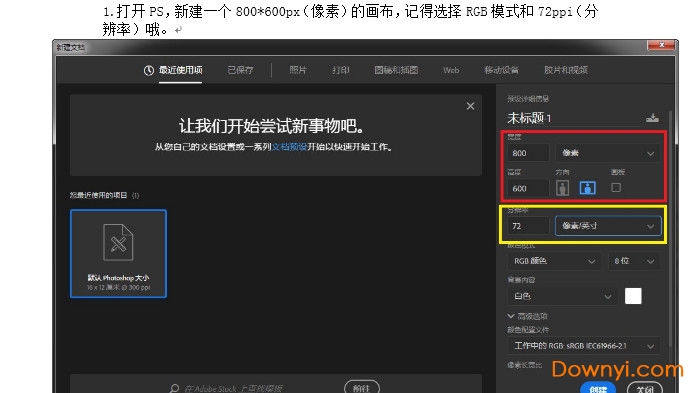Switch to the 照片 tab

tap(298, 70)
